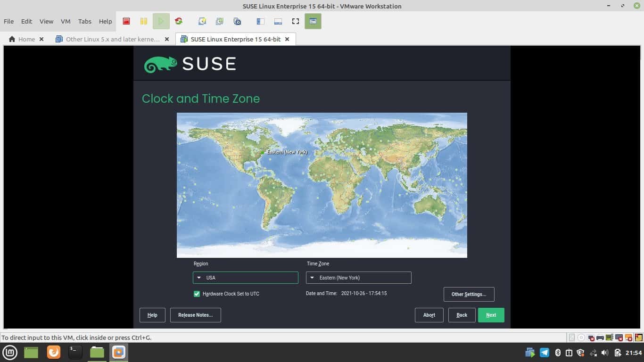Screen dimensions: 644x362
Task: Click the network connection tray icon
Action: click(593, 353)
